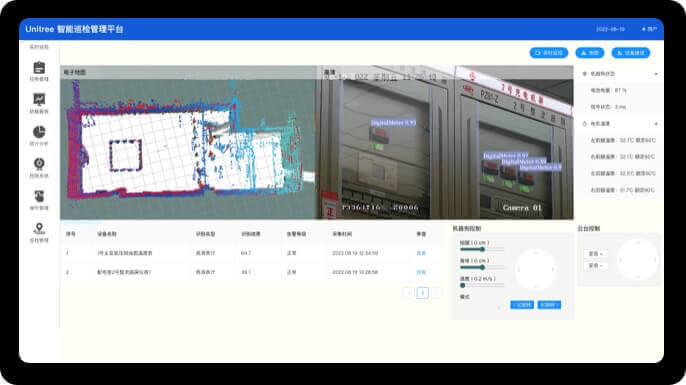Select page 1 in table pagination

pos(422,293)
